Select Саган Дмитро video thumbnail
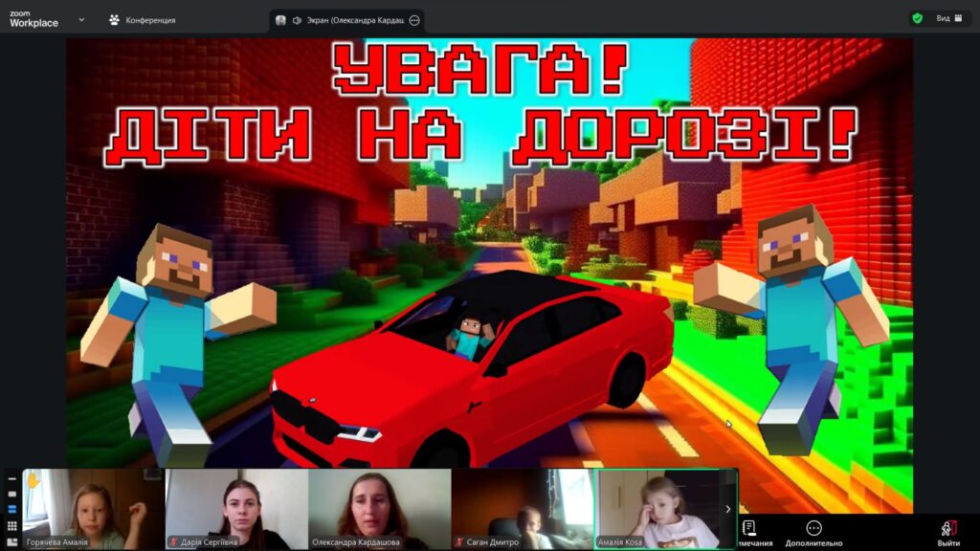Image resolution: width=980 pixels, height=551 pixels. [x=523, y=509]
